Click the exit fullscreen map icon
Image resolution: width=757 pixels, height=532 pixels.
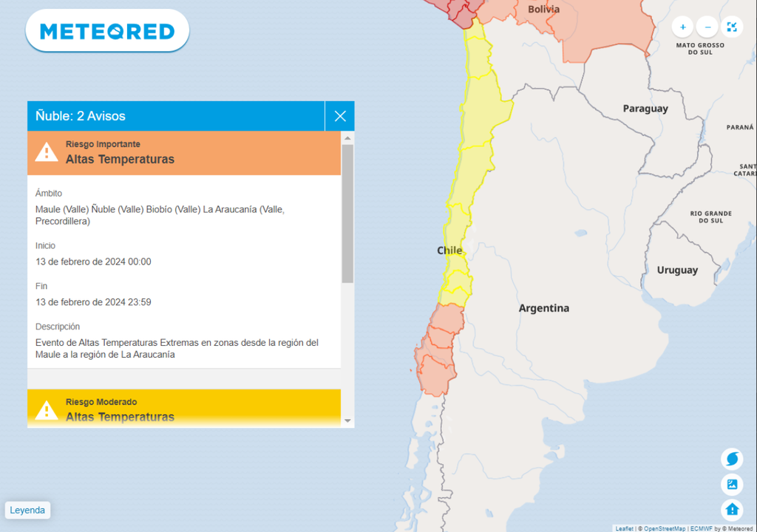click(x=732, y=27)
